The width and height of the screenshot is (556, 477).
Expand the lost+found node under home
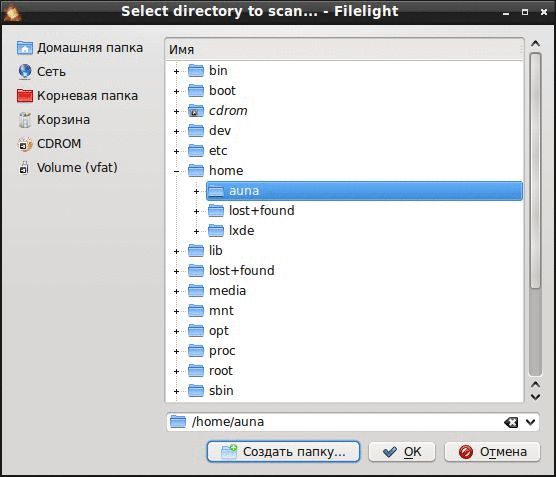[x=196, y=212]
